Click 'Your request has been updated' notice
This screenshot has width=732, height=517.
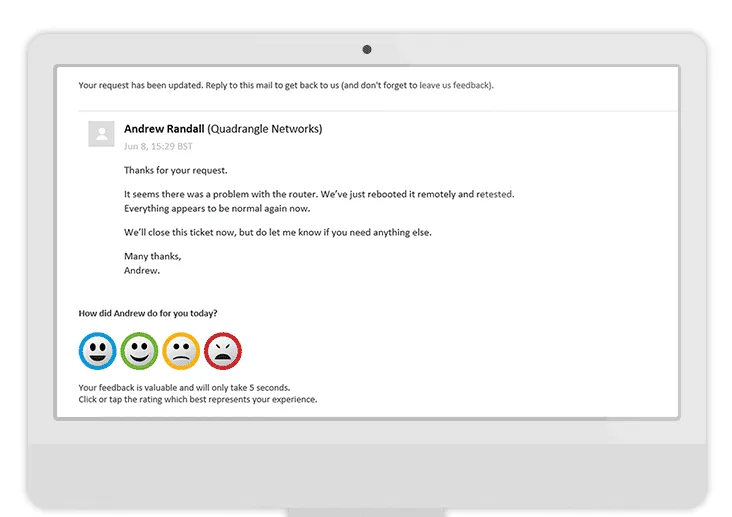click(286, 85)
